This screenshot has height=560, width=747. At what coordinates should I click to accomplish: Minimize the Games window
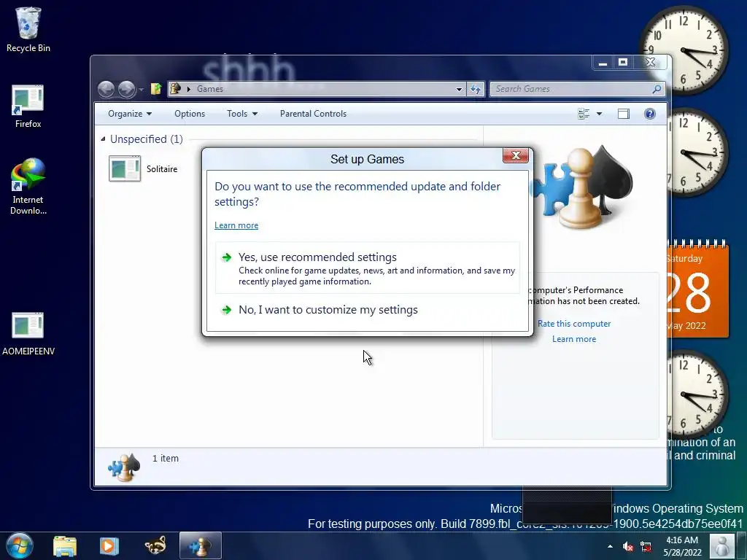(603, 63)
